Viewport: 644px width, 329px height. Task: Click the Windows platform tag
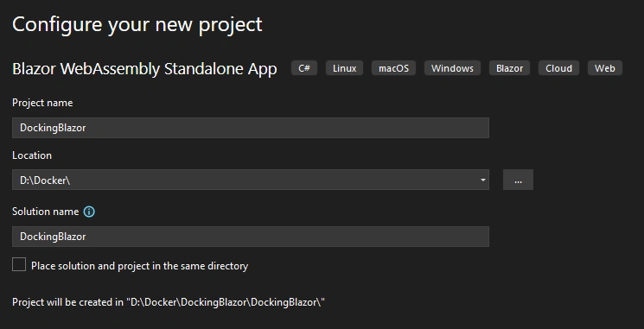tap(452, 68)
